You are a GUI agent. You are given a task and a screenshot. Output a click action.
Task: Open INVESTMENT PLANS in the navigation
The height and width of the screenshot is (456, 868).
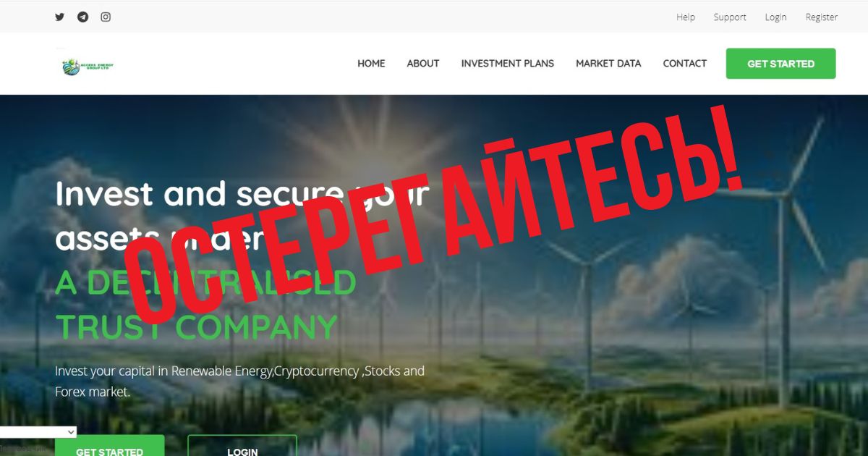tap(508, 64)
